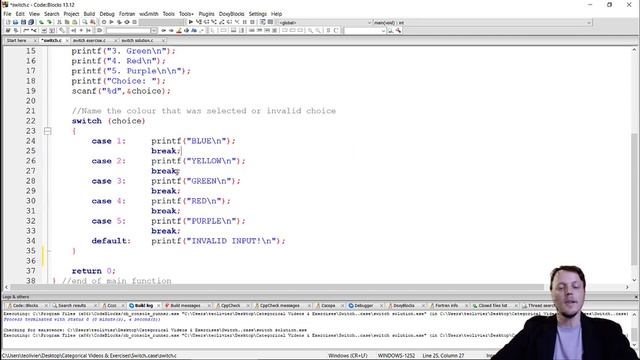Close the Build log tab
The width and height of the screenshot is (640, 360).
click(x=159, y=305)
